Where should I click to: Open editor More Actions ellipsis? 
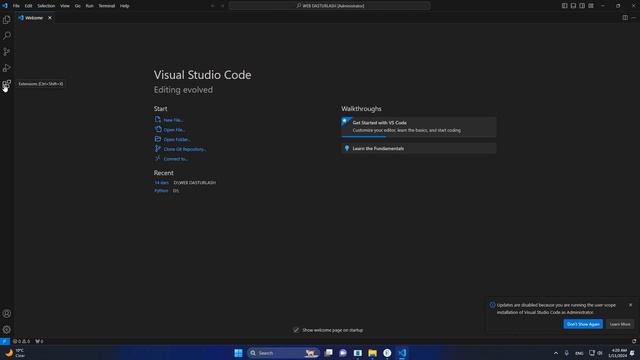click(x=633, y=18)
